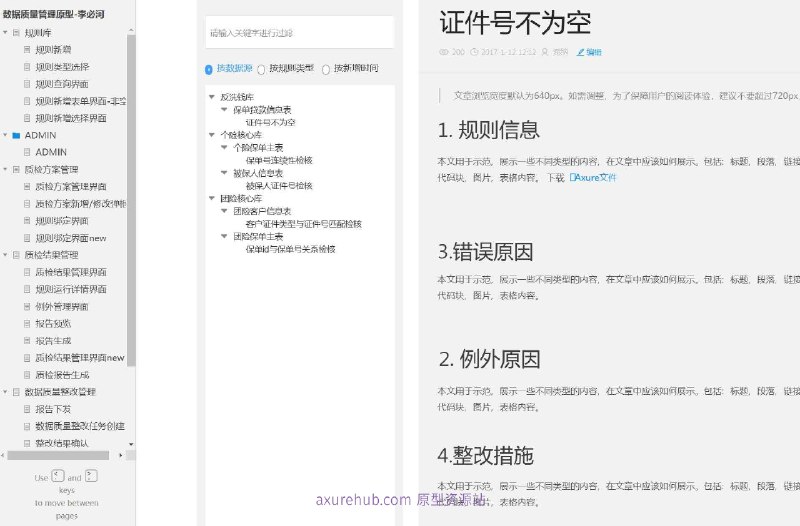Click page icon beside 质检结果管理界面new
The image size is (800, 526).
tap(27, 358)
